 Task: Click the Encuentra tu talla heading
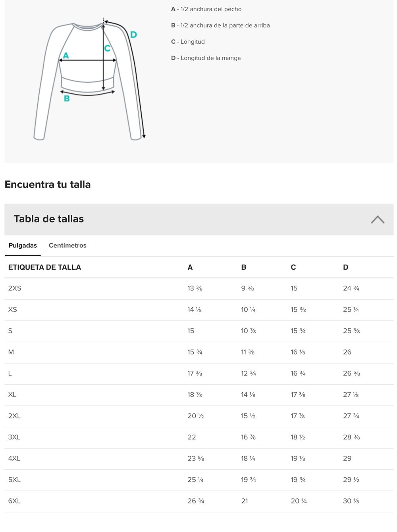pyautogui.click(x=48, y=184)
